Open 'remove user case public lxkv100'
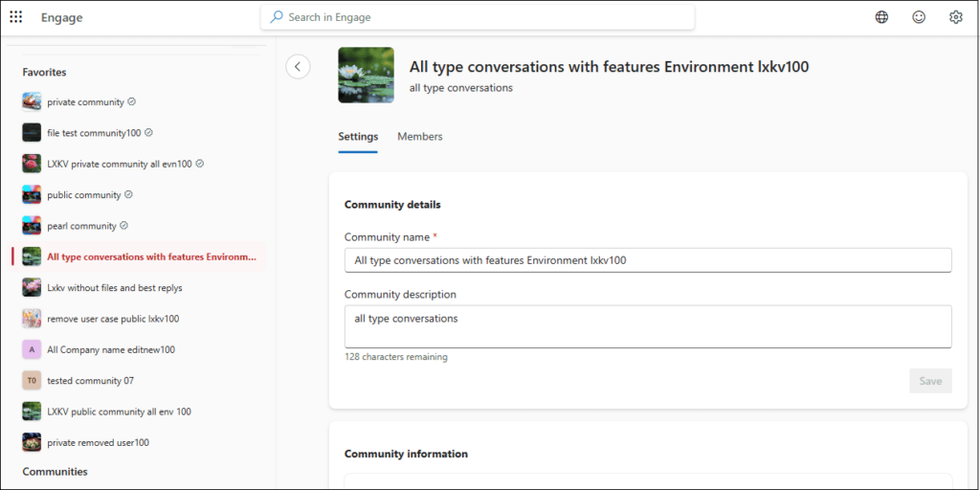This screenshot has width=980, height=490. [113, 318]
